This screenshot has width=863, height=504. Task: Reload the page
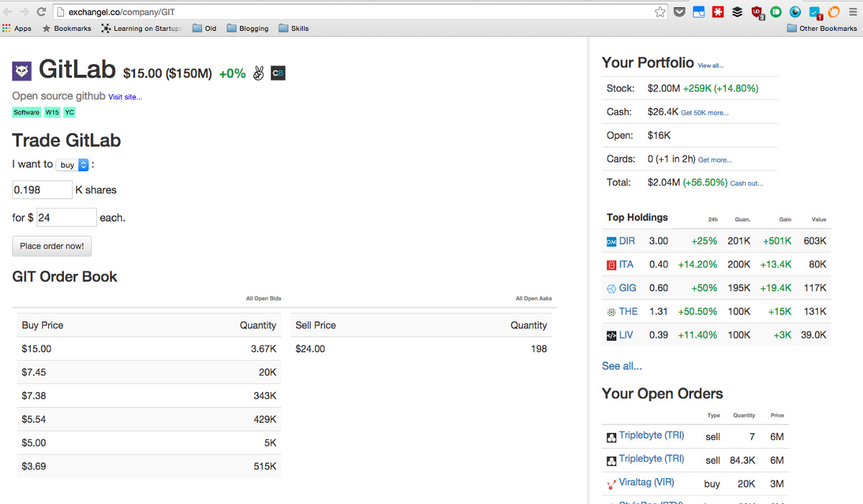(x=41, y=12)
